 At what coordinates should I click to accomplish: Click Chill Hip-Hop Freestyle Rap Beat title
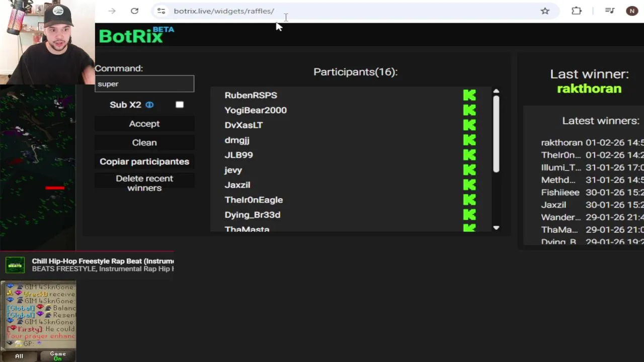pyautogui.click(x=103, y=261)
